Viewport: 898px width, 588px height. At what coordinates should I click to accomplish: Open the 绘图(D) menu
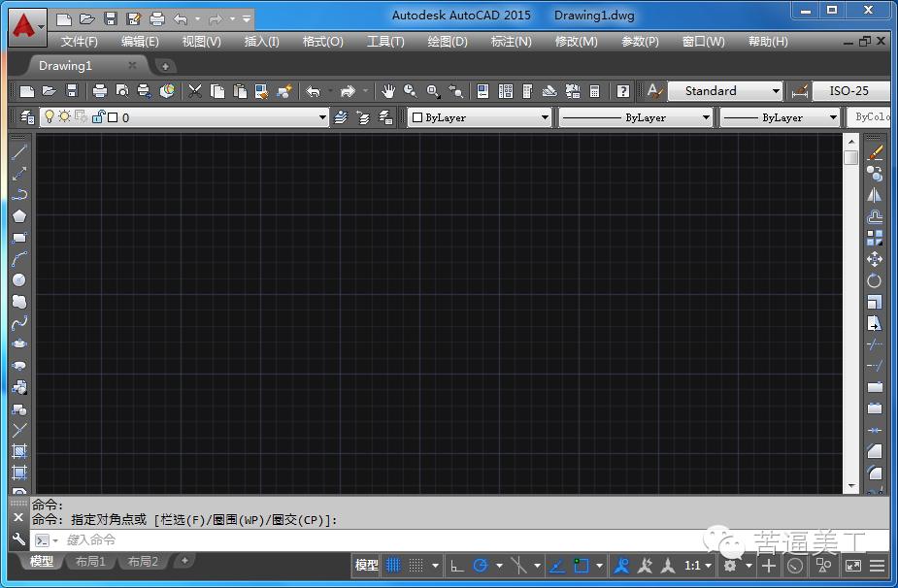[447, 42]
